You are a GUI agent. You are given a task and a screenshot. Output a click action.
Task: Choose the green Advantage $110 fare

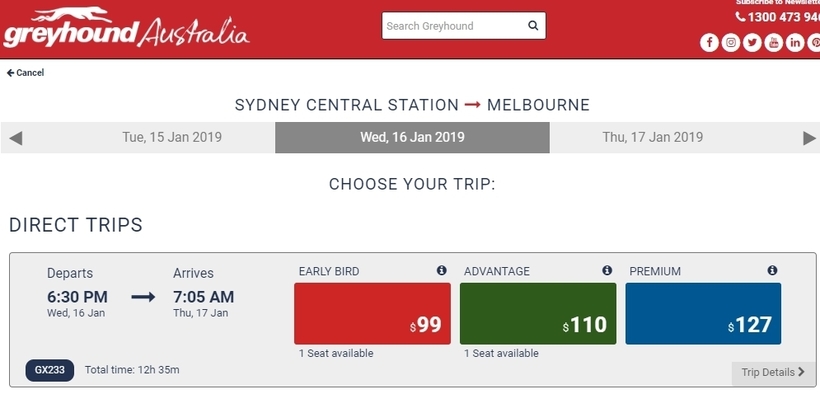pyautogui.click(x=538, y=313)
